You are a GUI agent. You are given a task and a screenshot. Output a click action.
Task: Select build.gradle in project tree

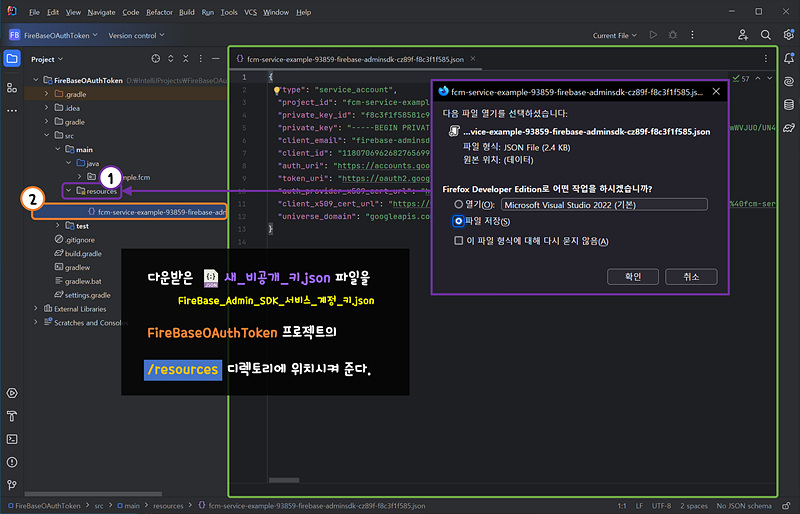(83, 253)
